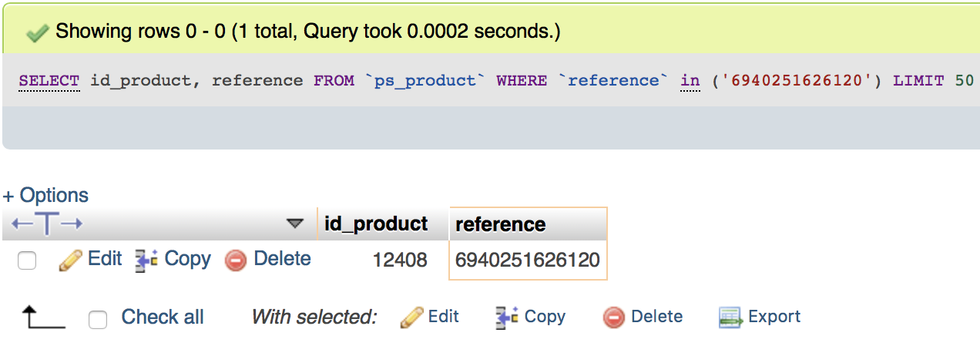Tick the Check all checkbox
This screenshot has width=980, height=353.
(98, 319)
